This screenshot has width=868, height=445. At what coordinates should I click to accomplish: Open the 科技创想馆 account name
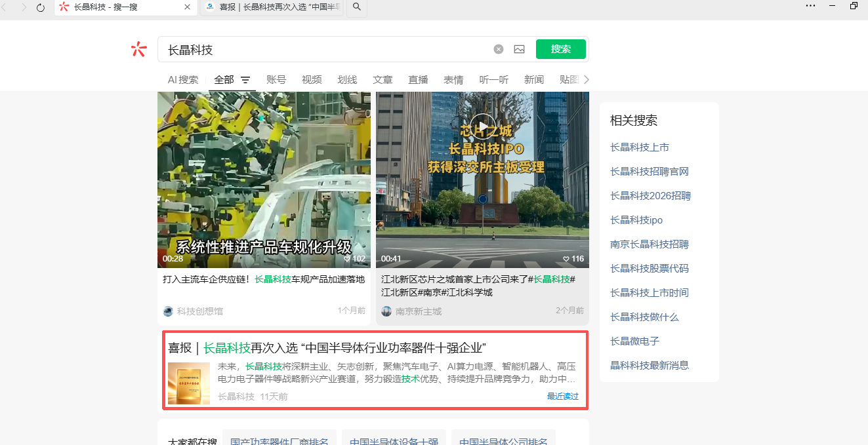tap(200, 311)
